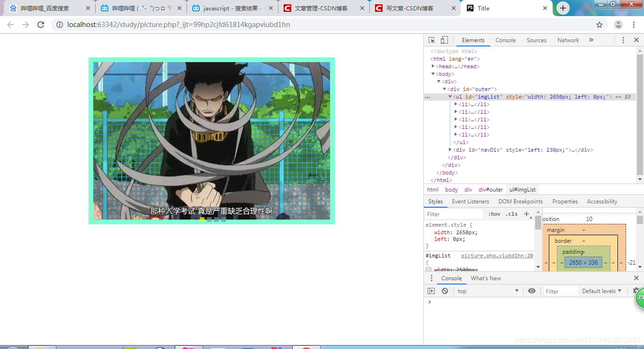The image size is (644, 349).
Task: Expand the navDiv element node
Action: point(450,150)
